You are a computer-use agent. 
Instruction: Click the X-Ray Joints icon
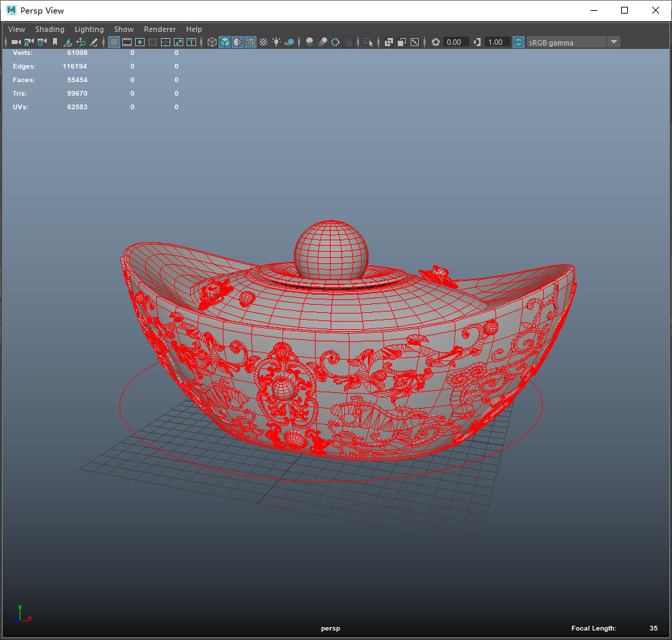(x=415, y=42)
